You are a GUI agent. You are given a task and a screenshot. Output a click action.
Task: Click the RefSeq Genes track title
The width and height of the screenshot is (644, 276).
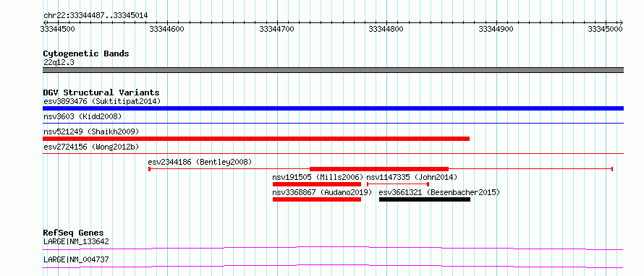[73, 233]
